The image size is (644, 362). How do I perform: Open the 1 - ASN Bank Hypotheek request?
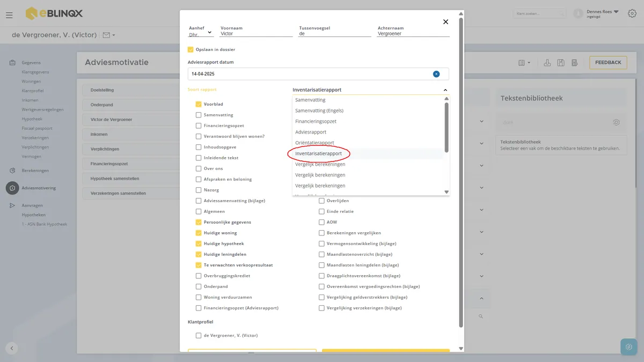coord(45,224)
